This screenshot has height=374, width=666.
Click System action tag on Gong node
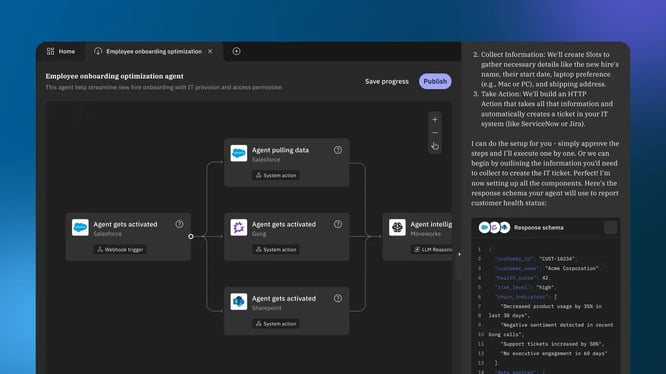[x=276, y=250]
